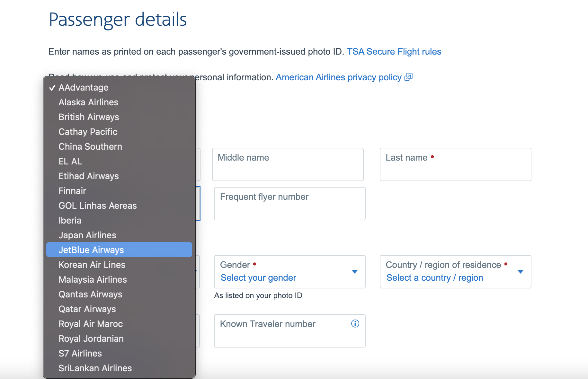Open American Airlines privacy policy link
This screenshot has height=379, width=588.
pyautogui.click(x=339, y=77)
